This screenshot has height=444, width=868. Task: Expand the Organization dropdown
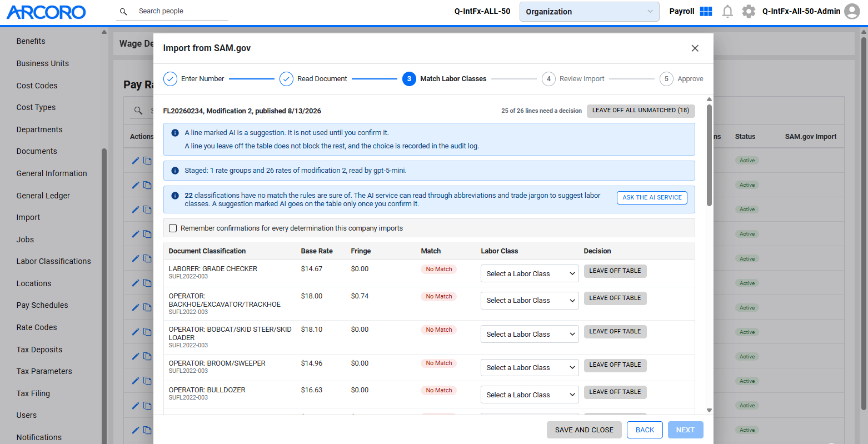pyautogui.click(x=589, y=12)
